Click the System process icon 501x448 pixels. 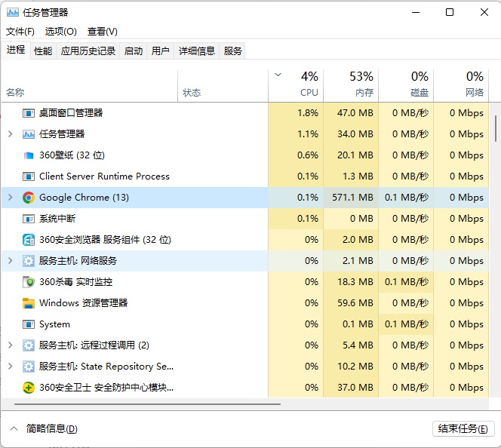[29, 324]
